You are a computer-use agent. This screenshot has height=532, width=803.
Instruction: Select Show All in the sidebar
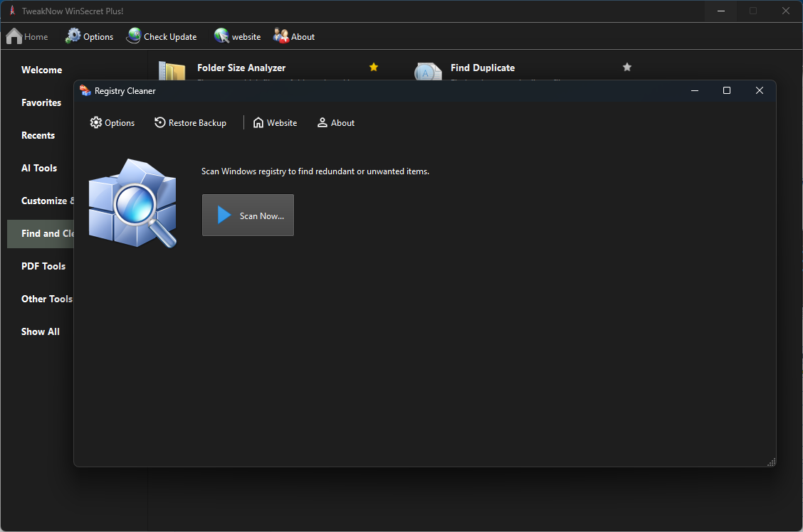41,331
